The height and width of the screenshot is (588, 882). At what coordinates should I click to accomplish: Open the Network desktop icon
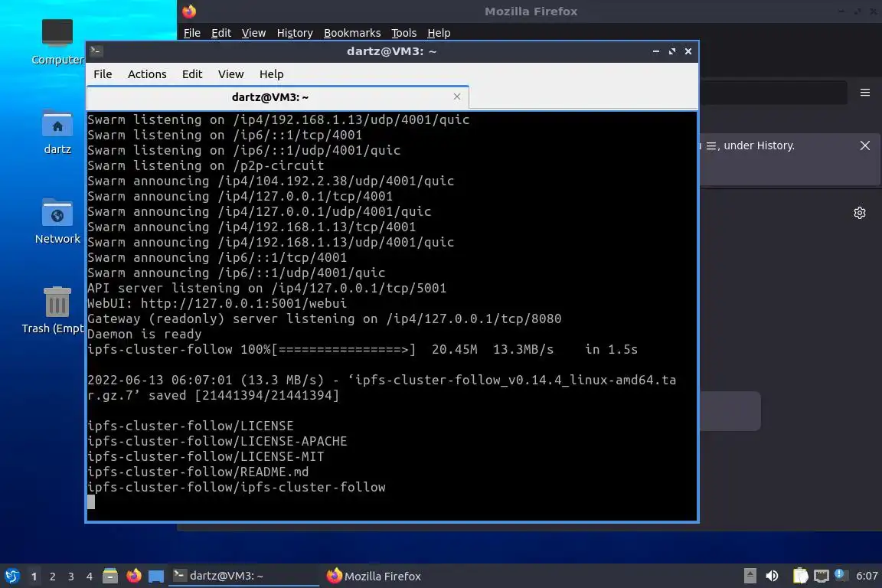pos(57,221)
